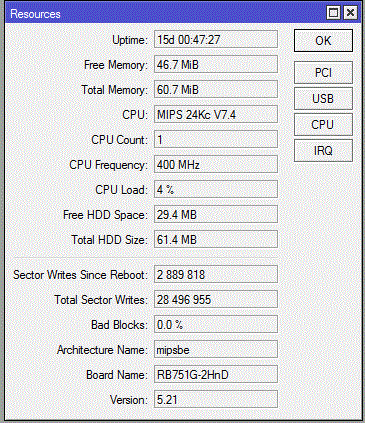
Task: Click the 'Uptime:' label
Action: coord(130,40)
